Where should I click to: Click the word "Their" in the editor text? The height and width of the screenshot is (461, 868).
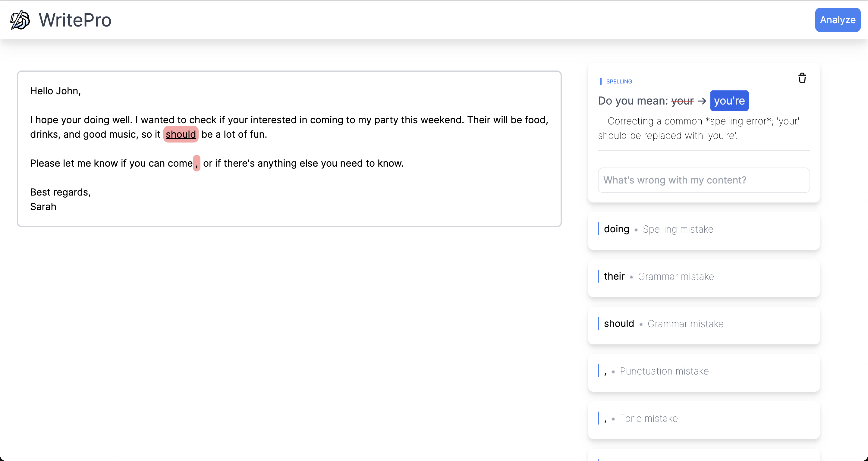coord(479,120)
